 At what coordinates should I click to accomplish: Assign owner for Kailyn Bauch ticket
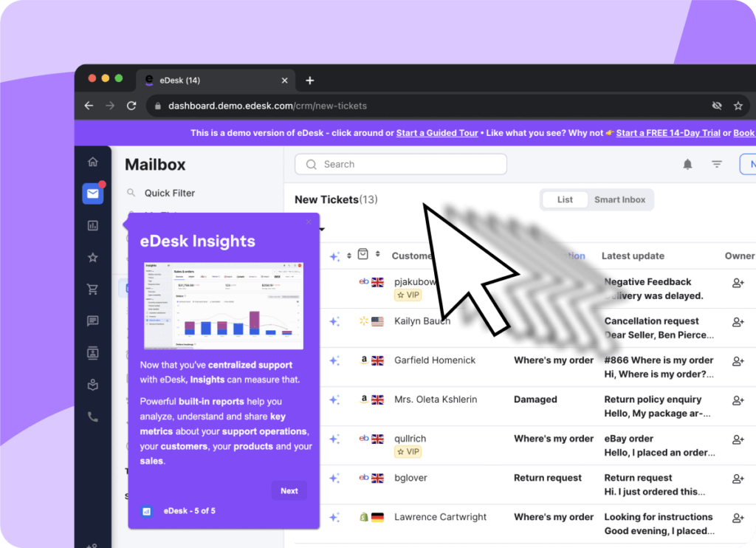pyautogui.click(x=738, y=322)
